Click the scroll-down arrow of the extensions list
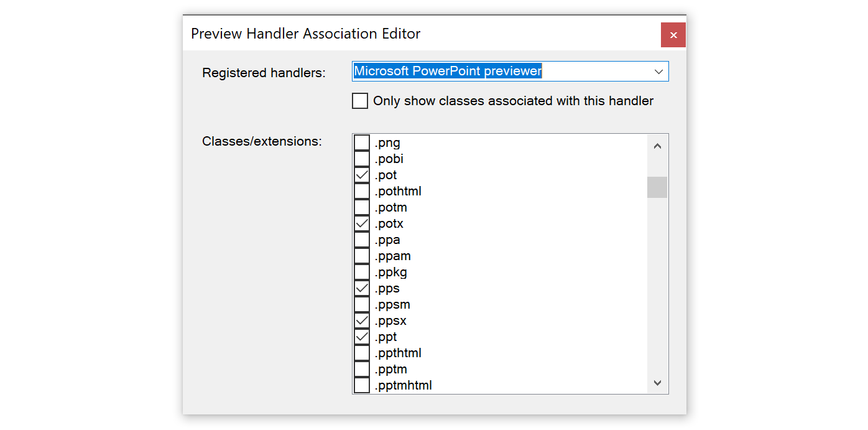 pos(657,383)
